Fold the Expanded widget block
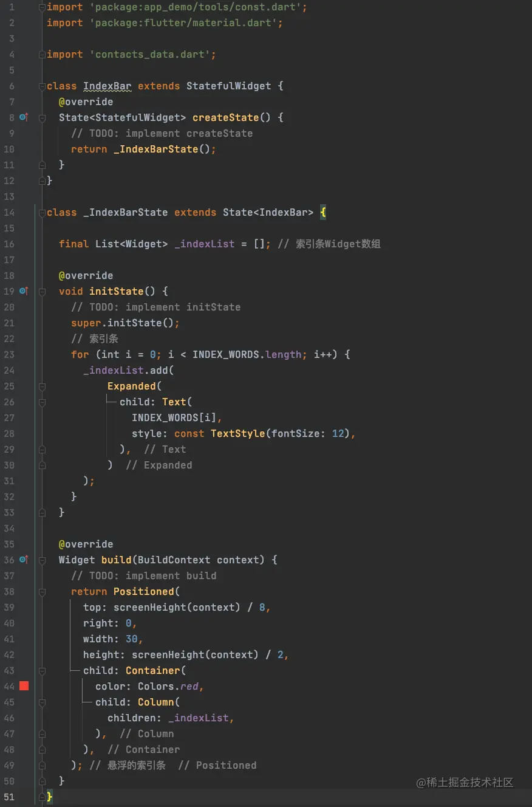532x807 pixels. pyautogui.click(x=42, y=386)
